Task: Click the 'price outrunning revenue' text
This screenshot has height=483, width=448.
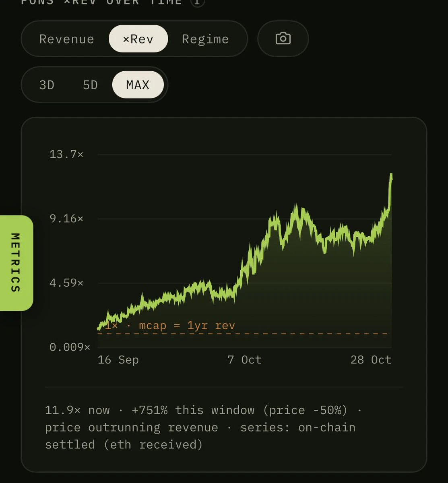Action: (x=132, y=427)
